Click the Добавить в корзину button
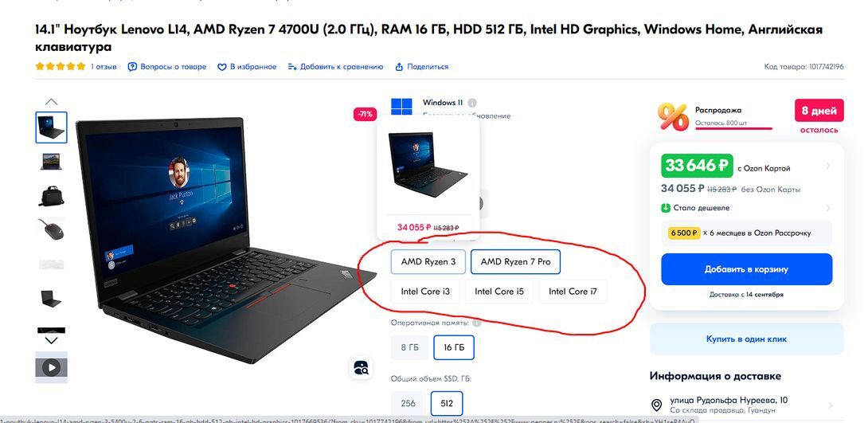Screen dimensions: 868x423 [746, 269]
